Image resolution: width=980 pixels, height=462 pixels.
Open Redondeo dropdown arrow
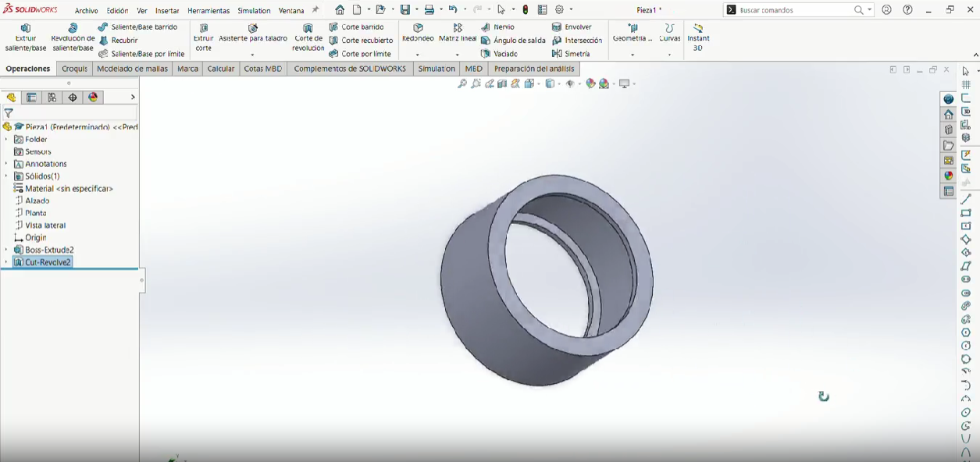coord(418,55)
